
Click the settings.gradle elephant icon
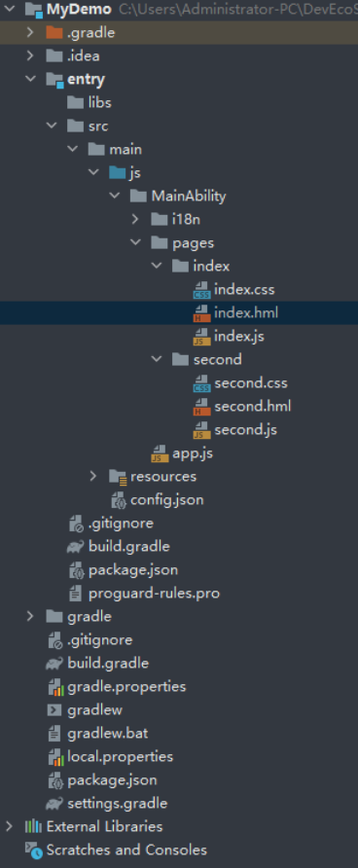tap(54, 804)
